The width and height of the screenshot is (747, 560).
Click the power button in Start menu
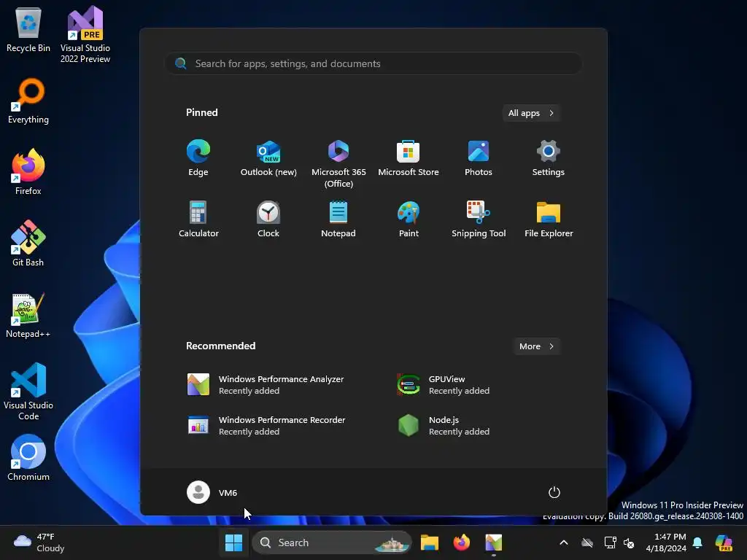(x=554, y=492)
